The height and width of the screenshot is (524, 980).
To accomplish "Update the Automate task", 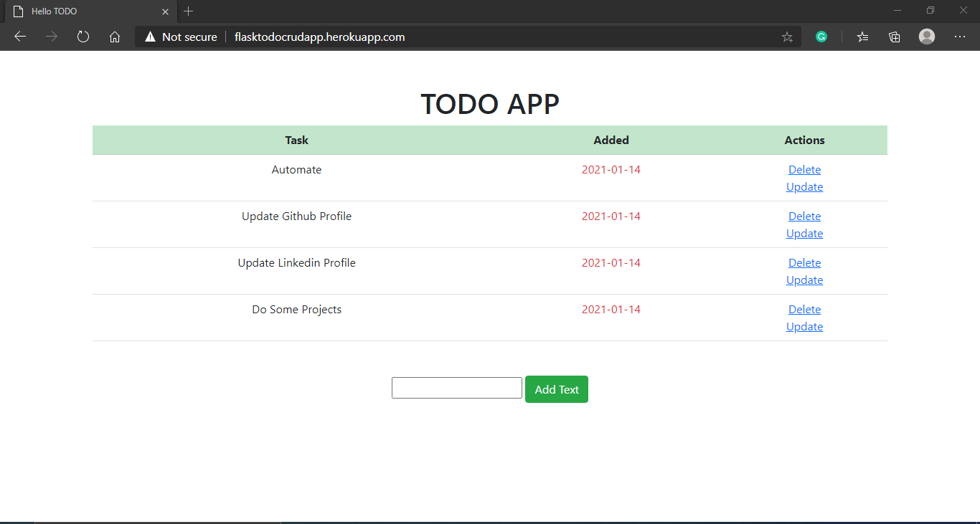I will pos(804,186).
